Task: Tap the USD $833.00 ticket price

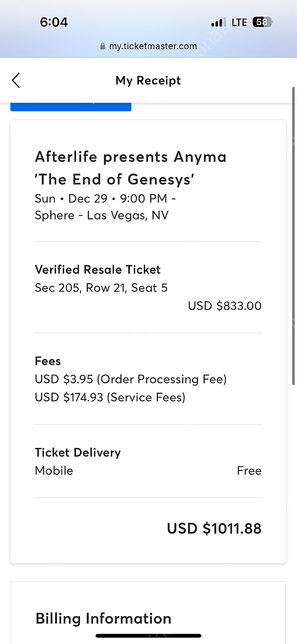Action: pyautogui.click(x=225, y=306)
